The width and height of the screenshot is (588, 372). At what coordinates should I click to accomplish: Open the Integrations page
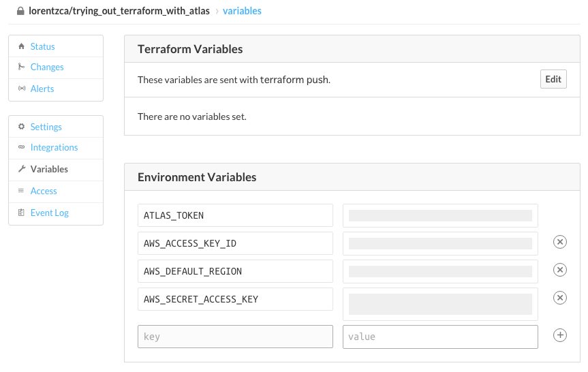coord(54,147)
